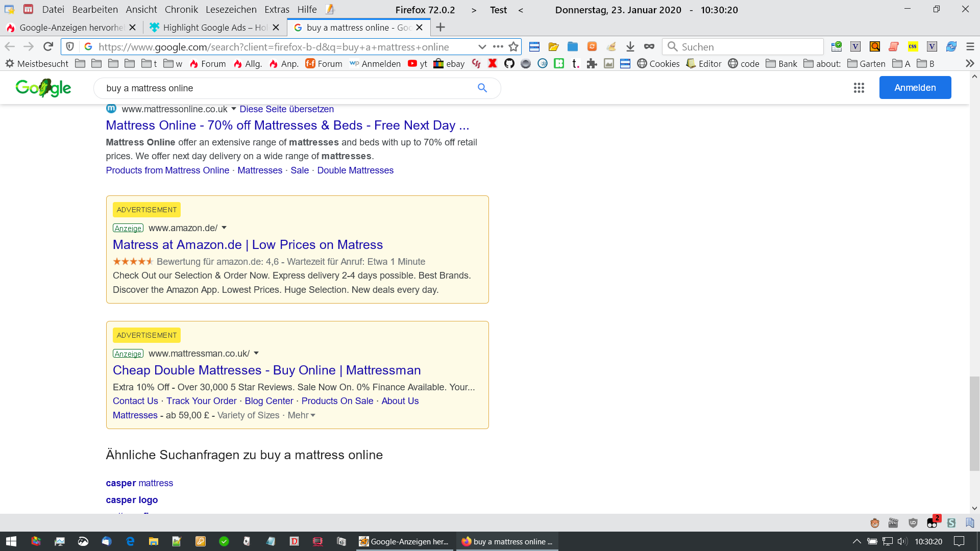Bookmark this page with star icon
This screenshot has width=980, height=551.
tap(513, 46)
